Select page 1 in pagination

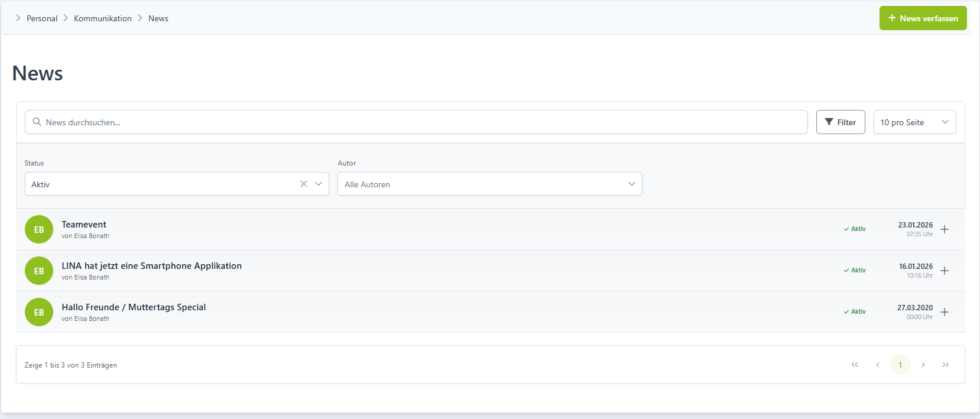(900, 365)
